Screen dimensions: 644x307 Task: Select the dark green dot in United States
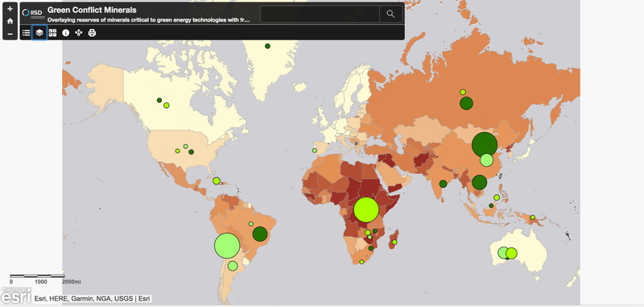pos(191,152)
